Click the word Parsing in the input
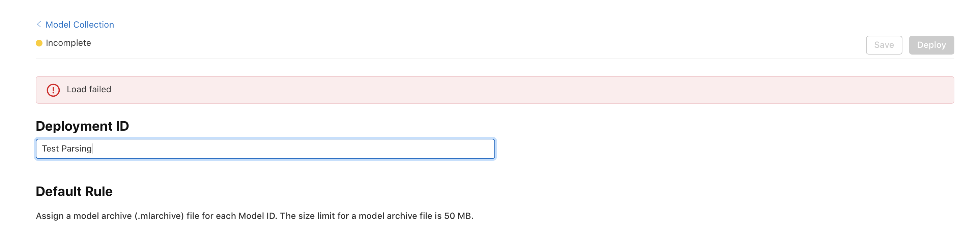 [x=77, y=149]
